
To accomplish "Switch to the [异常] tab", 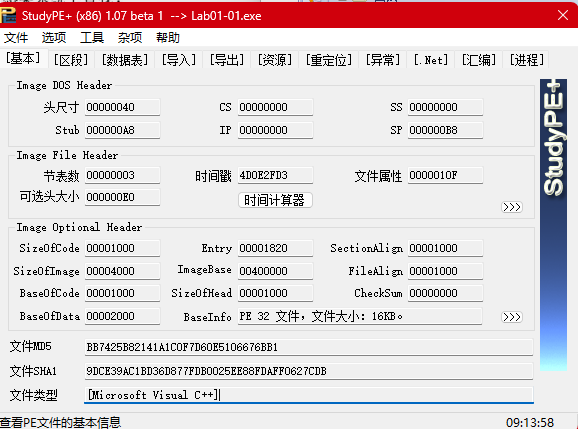I will click(383, 60).
